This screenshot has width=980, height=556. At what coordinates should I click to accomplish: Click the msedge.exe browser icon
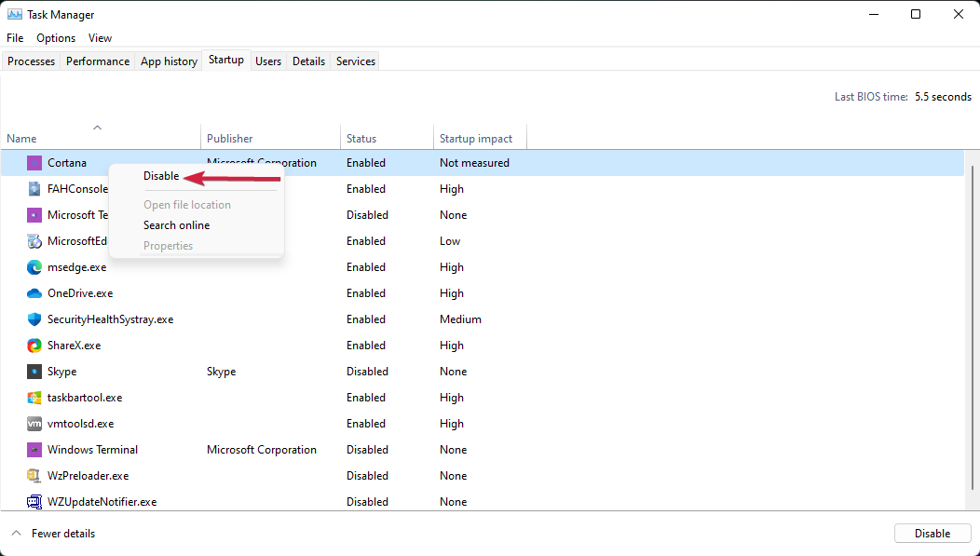tap(34, 267)
